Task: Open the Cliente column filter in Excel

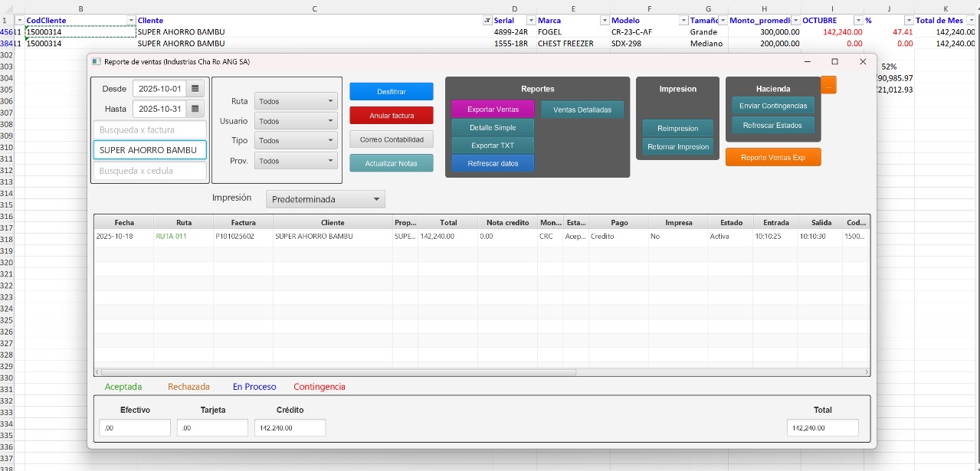Action: click(x=487, y=21)
